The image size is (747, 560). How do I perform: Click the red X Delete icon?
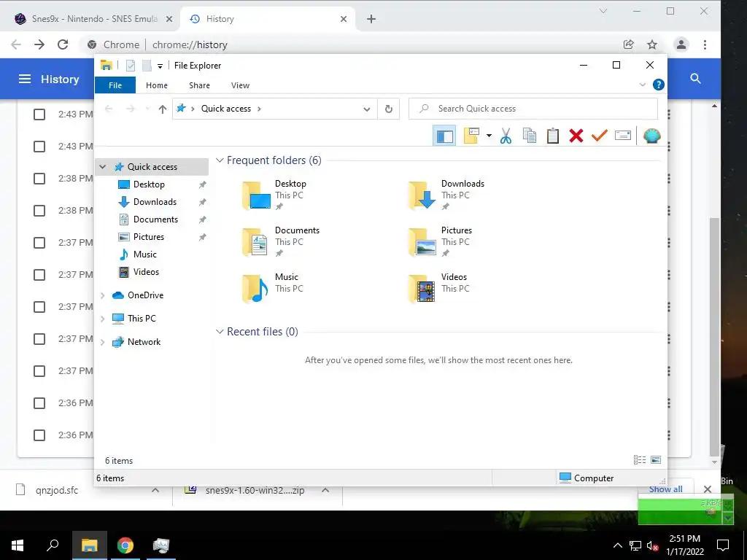pos(576,136)
